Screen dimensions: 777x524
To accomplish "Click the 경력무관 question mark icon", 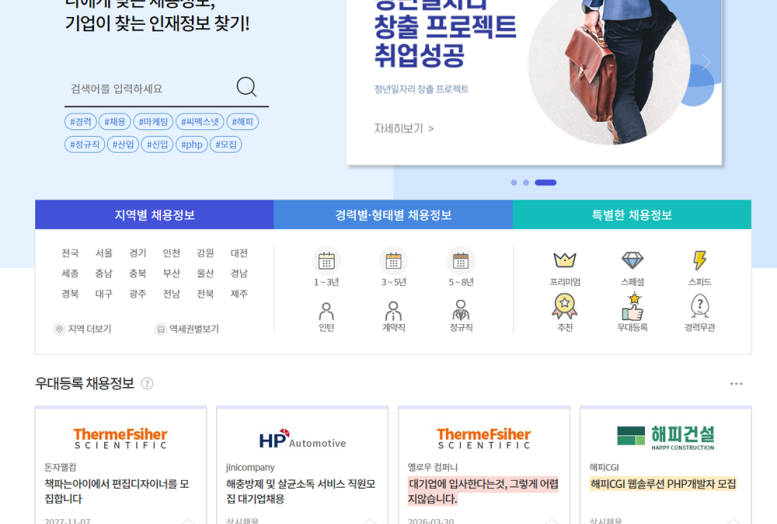I will [700, 306].
